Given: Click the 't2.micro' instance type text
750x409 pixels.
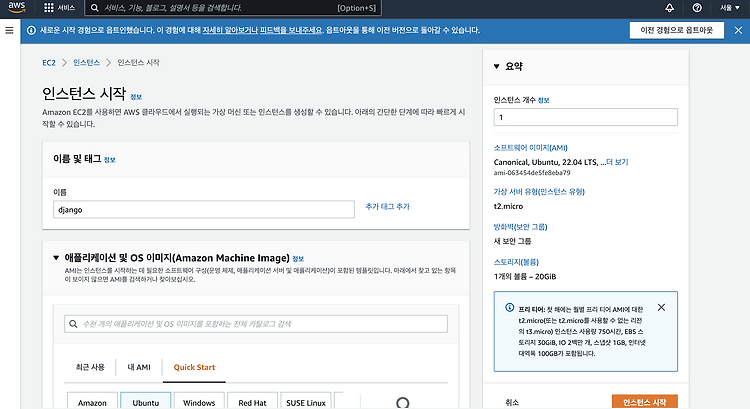Looking at the screenshot, I should click(508, 206).
